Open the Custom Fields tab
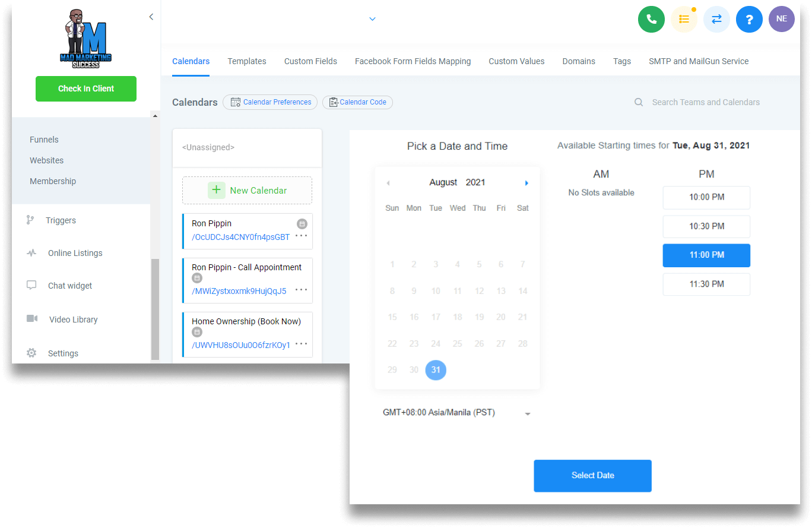812x528 pixels. pos(310,61)
